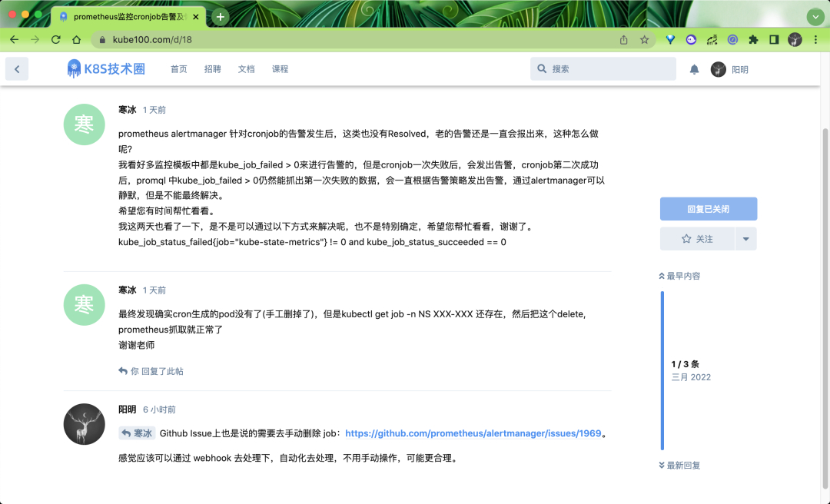This screenshot has width=830, height=504.
Task: Open the Extensions puzzle piece menu
Action: [x=753, y=40]
